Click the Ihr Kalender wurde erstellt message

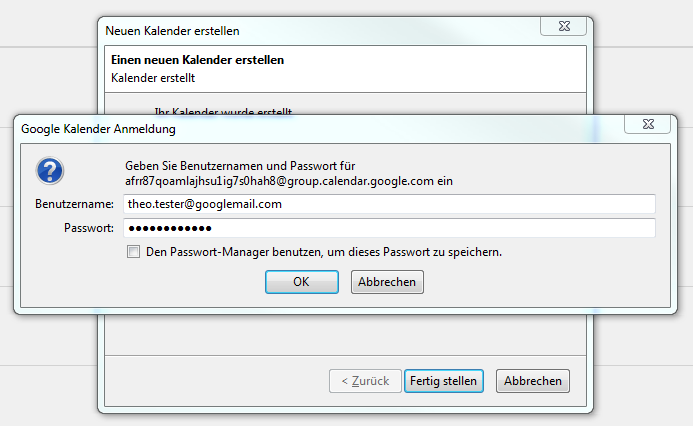point(223,111)
